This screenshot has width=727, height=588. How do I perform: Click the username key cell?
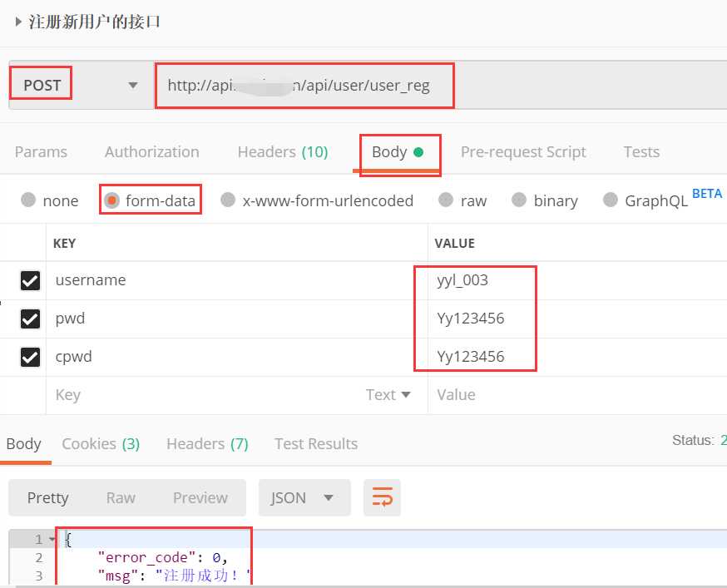pyautogui.click(x=236, y=280)
